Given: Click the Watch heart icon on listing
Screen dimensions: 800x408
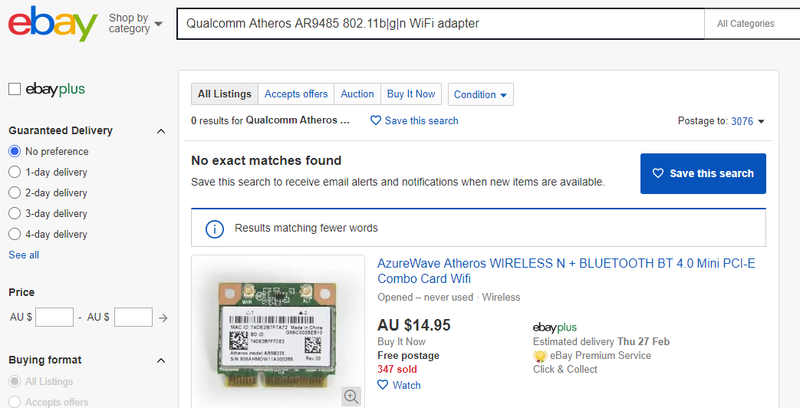Looking at the screenshot, I should [383, 385].
